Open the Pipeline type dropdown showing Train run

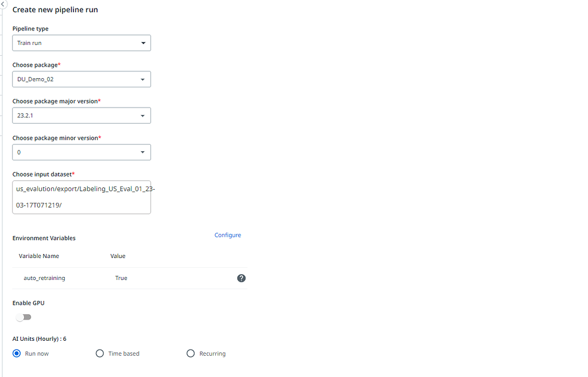tap(82, 43)
